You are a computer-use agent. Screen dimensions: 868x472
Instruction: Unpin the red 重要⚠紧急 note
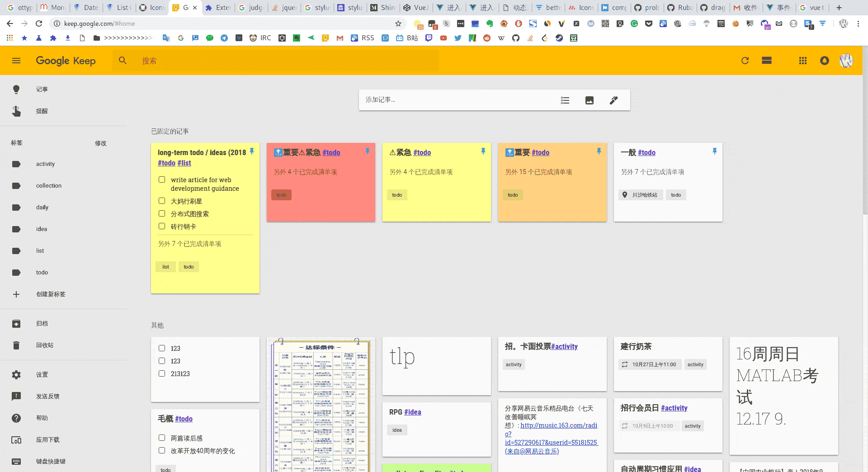[368, 151]
